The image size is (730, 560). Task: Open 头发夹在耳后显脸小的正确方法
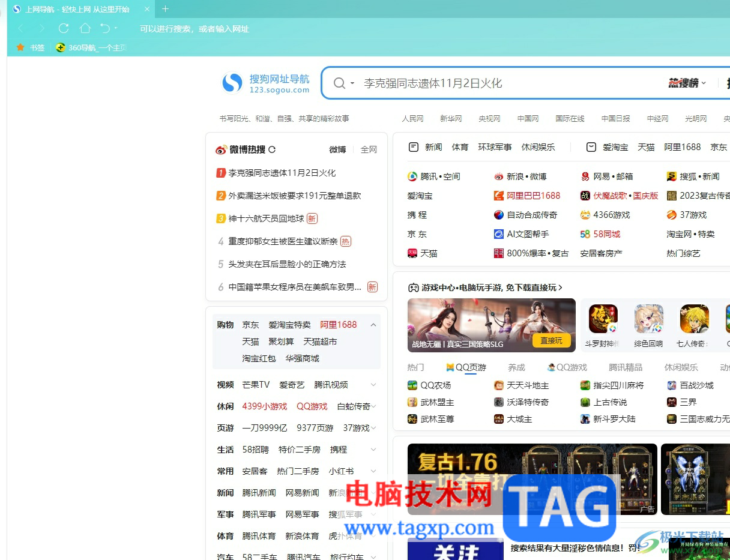(287, 264)
